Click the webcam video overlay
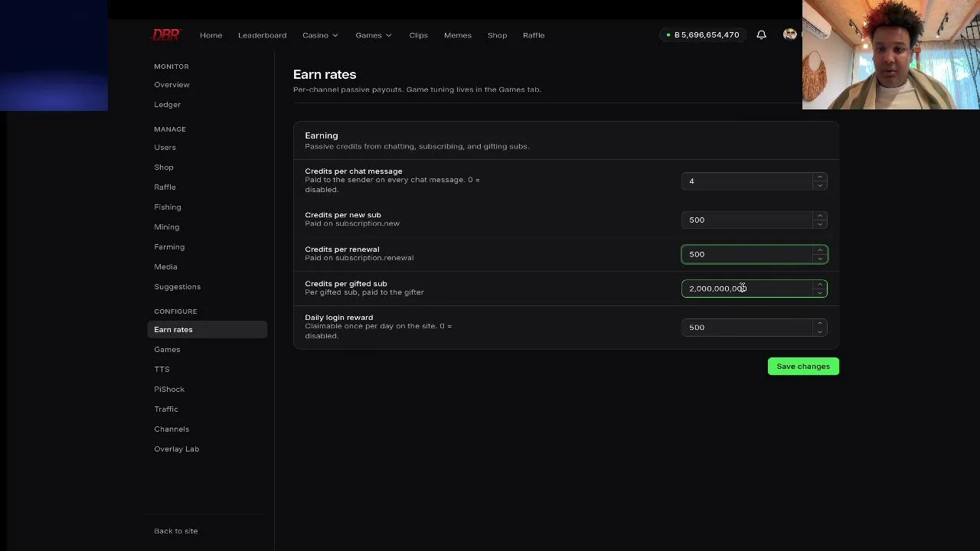 tap(891, 54)
